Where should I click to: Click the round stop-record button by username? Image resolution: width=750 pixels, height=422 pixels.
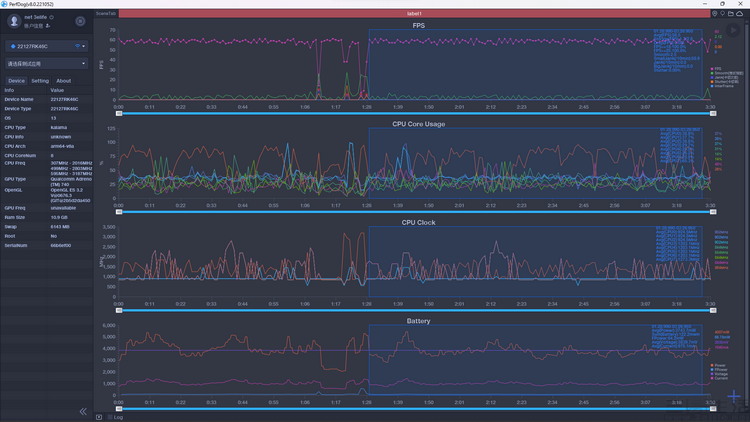pos(80,21)
